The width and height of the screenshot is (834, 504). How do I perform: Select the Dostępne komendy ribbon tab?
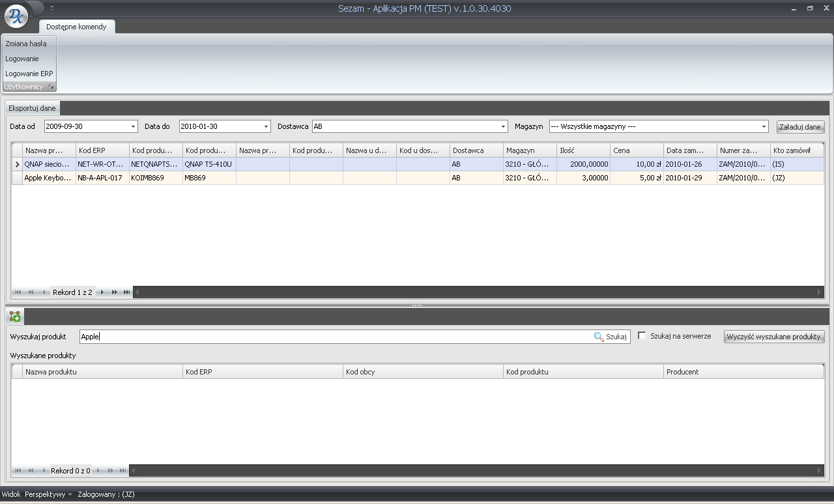[76, 27]
